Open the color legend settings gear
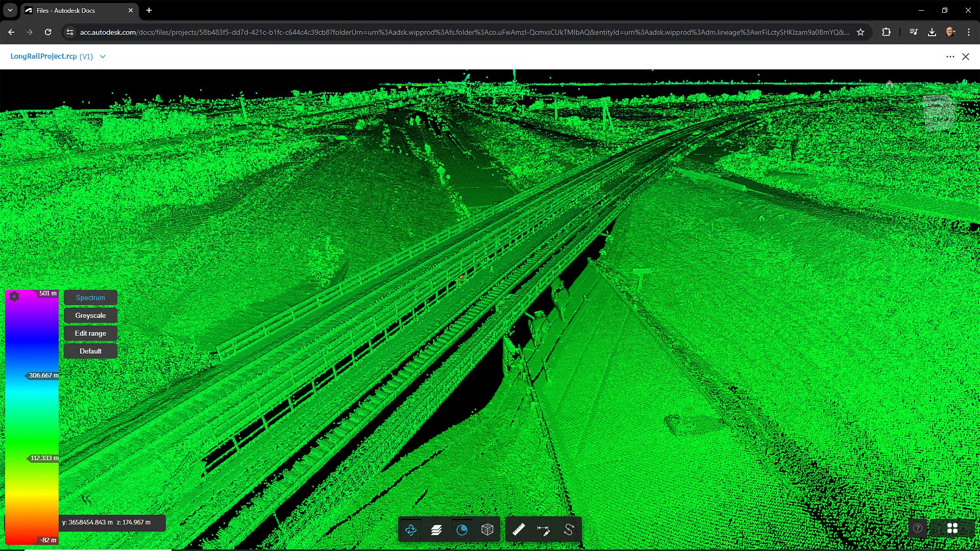Image resolution: width=980 pixels, height=551 pixels. click(x=14, y=296)
